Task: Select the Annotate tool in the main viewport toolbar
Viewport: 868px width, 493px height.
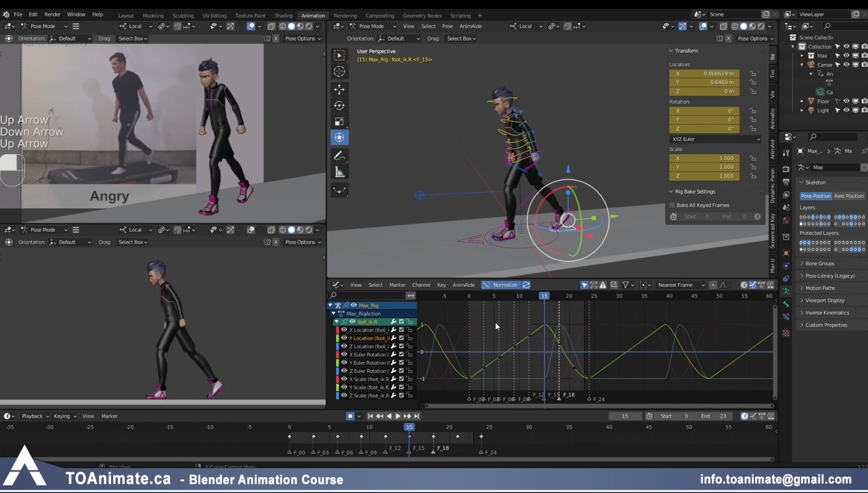Action: point(339,156)
